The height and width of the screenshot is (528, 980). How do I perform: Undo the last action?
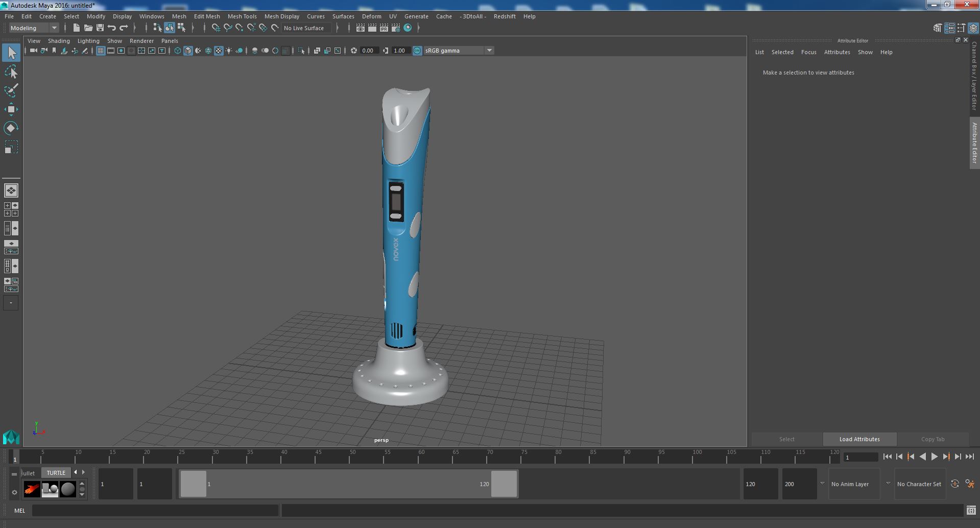click(x=112, y=28)
